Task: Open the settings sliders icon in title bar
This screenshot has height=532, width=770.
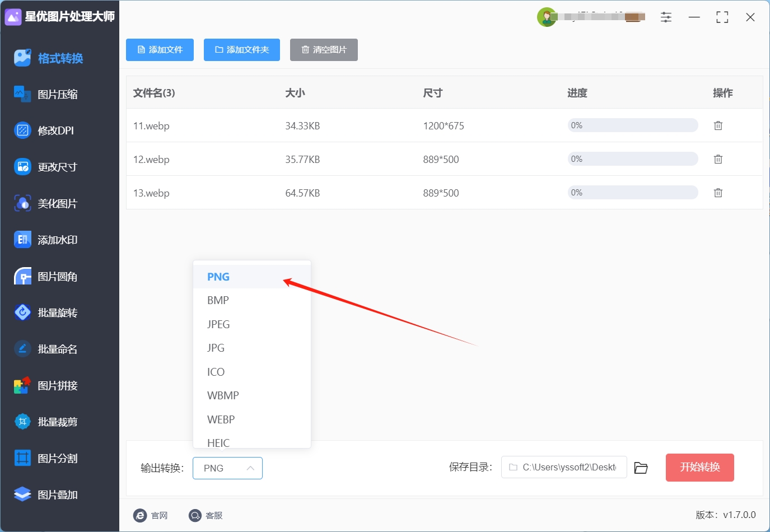Action: coord(666,17)
